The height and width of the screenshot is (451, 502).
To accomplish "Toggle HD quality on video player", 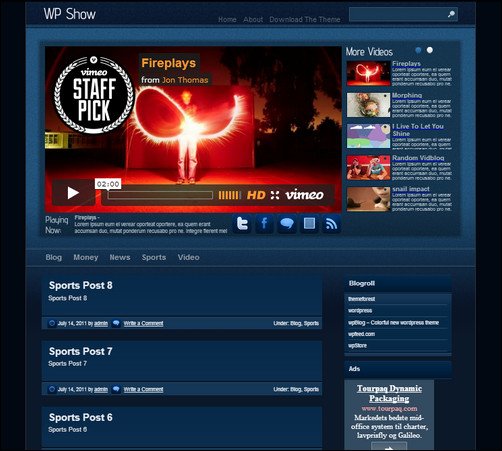I will 256,195.
